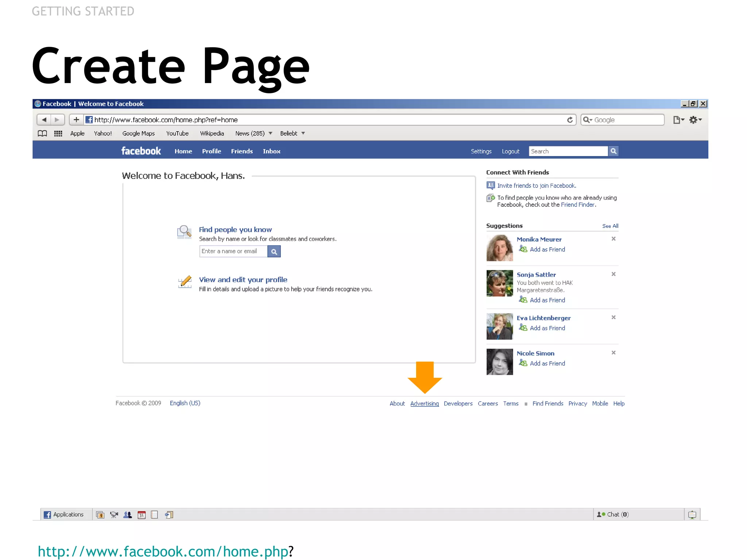Open the Chat (0) panel
This screenshot has height=560, width=747.
638,514
